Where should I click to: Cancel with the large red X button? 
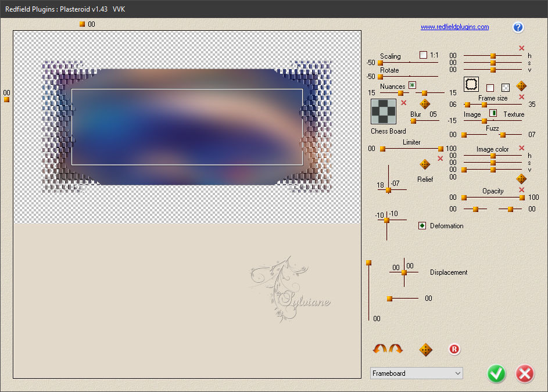525,373
